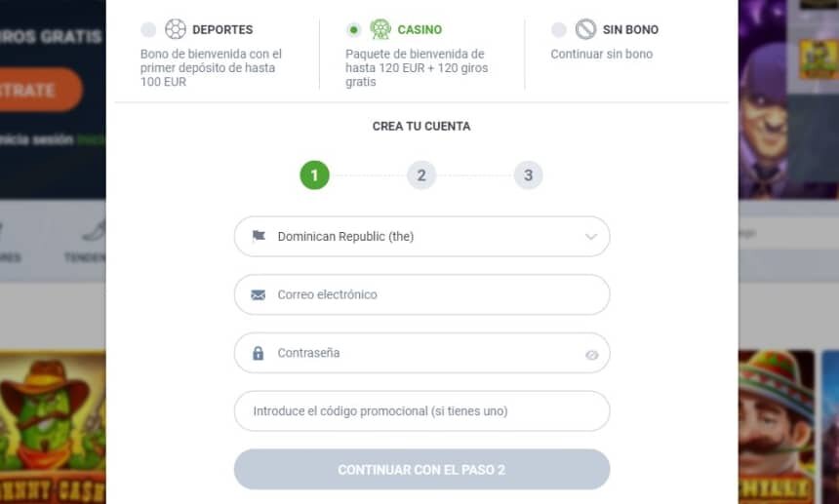
Task: Expand the country dropdown chevron
Action: click(x=591, y=236)
